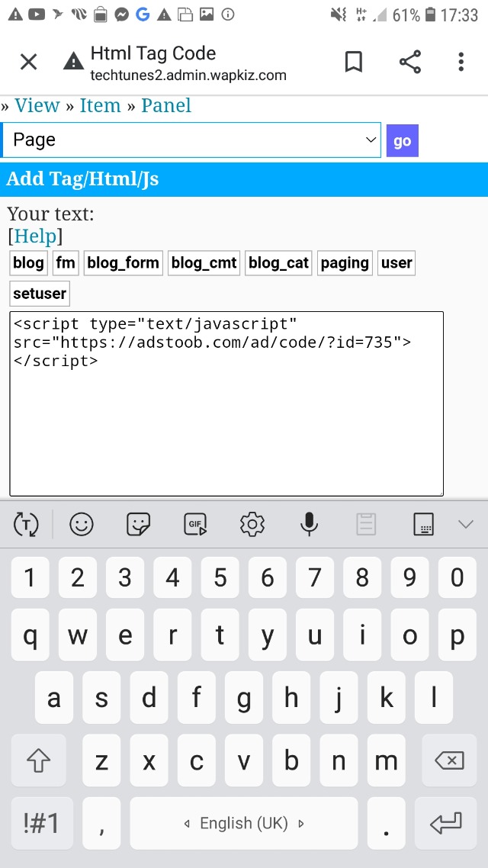Screen dimensions: 488x868
Task: Collapse keyboard toolbar with chevron arrow
Action: (x=466, y=524)
